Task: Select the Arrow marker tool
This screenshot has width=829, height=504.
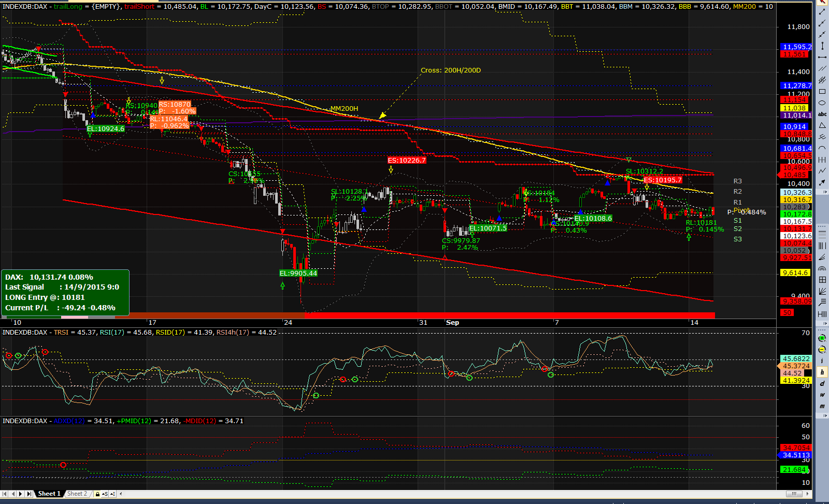Action: click(x=822, y=183)
